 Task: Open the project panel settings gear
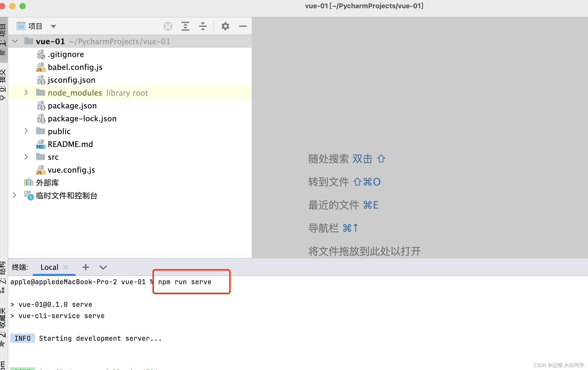pyautogui.click(x=225, y=26)
